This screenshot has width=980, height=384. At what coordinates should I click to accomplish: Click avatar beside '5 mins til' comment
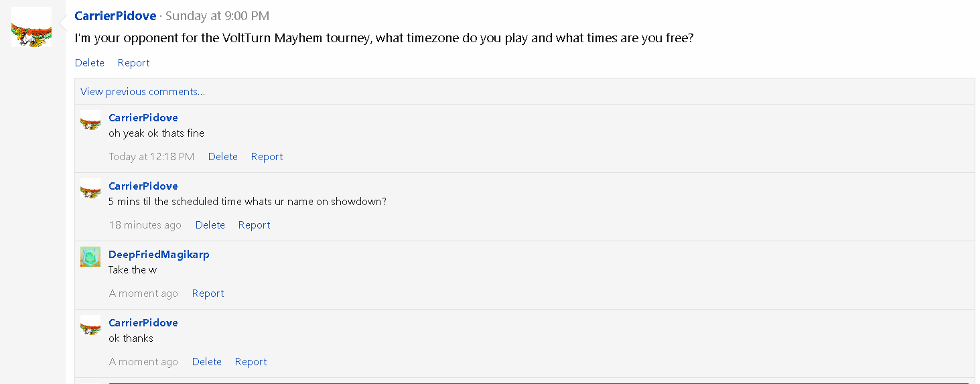point(90,188)
